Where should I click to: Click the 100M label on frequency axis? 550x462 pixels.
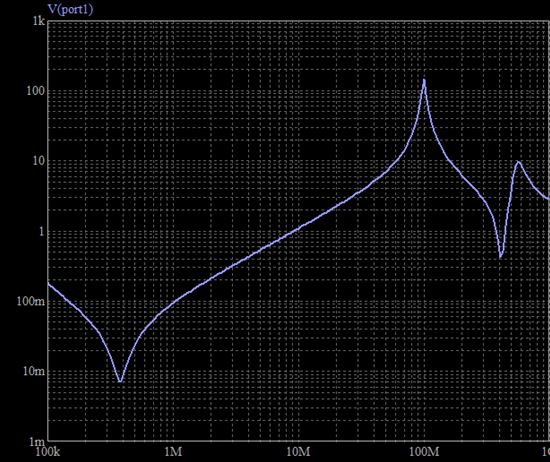tap(424, 452)
